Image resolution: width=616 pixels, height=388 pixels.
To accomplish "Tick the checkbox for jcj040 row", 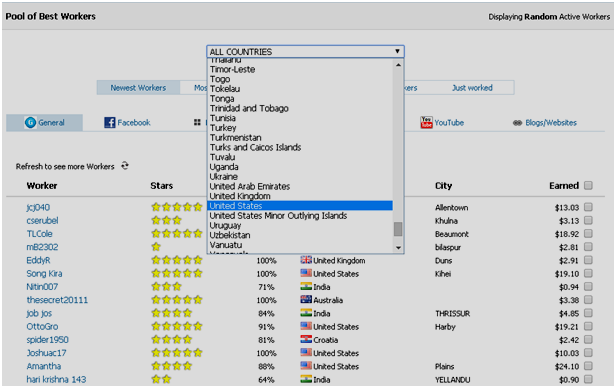I will tap(588, 207).
